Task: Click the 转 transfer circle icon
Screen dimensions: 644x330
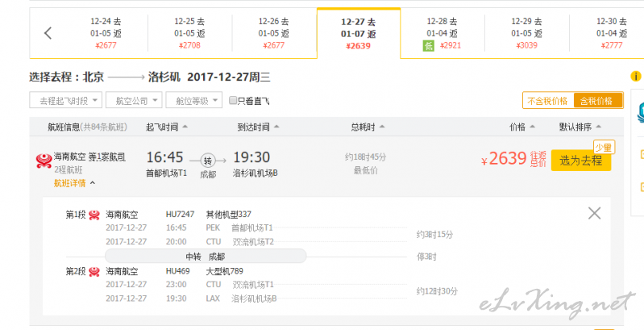Action: coord(208,161)
